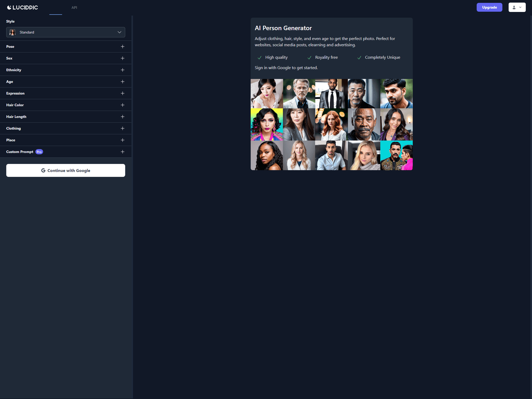Open the user account menu
532x399 pixels.
click(x=517, y=7)
